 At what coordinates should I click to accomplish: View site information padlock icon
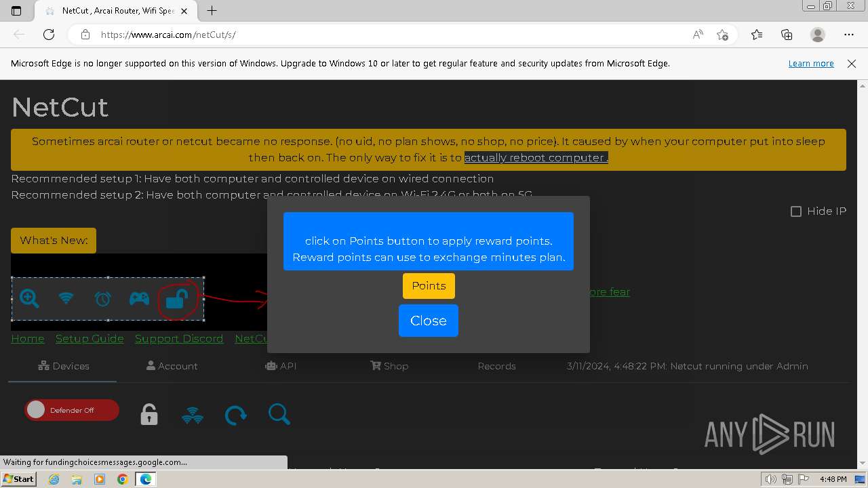pos(85,35)
